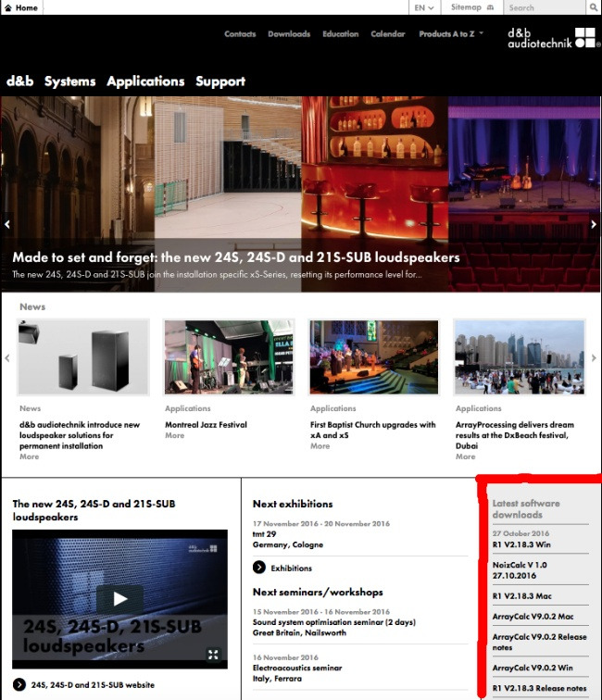Open First Baptist Church upgrades article

click(373, 430)
